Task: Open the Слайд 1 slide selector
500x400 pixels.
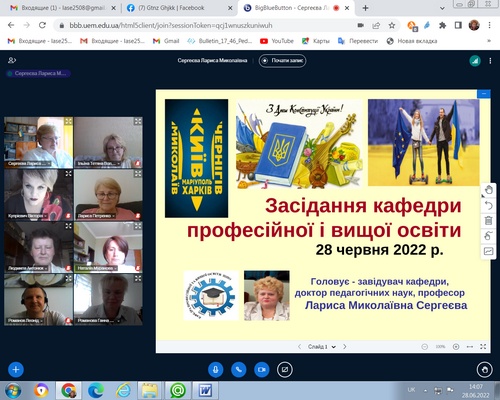Action: coord(322,346)
